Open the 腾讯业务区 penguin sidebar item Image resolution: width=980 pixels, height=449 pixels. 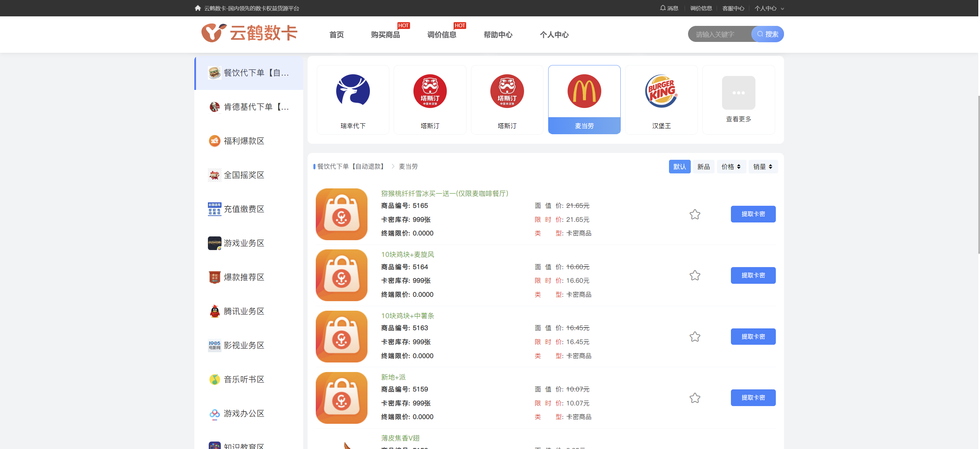pos(244,311)
